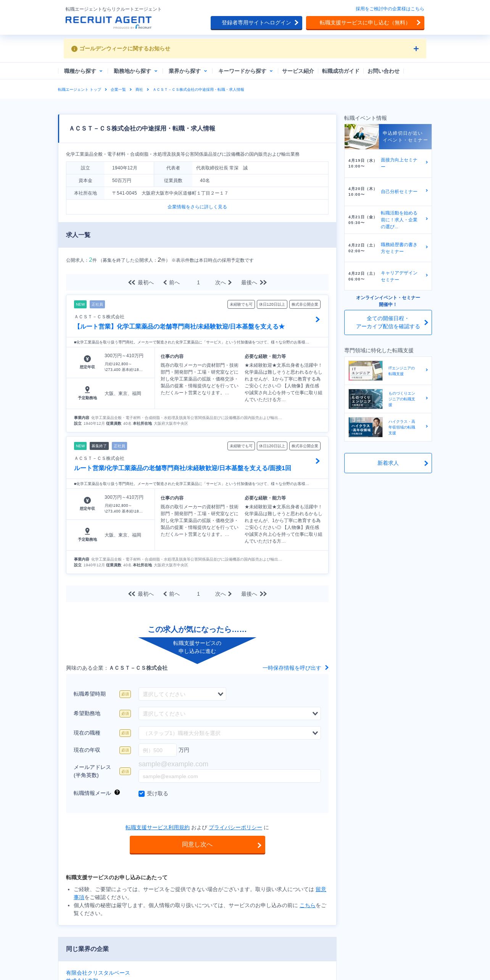
Task: Open 職種から探す dropdown menu
Action: point(83,71)
